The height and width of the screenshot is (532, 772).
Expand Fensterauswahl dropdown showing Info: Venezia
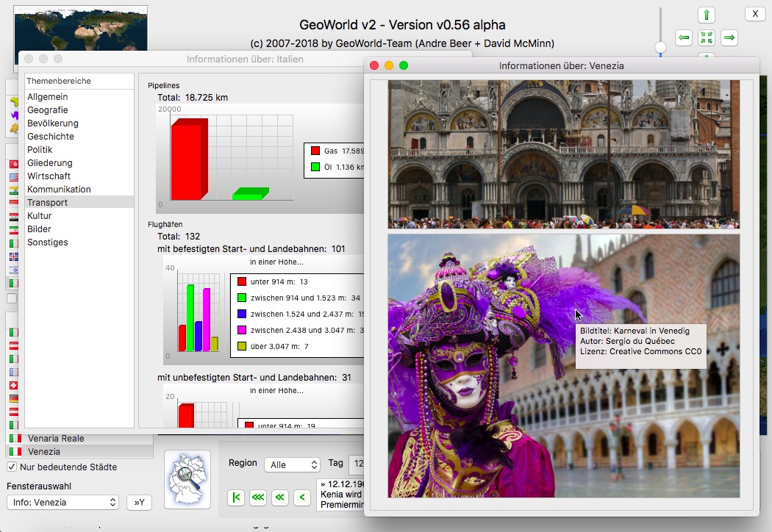(x=62, y=503)
